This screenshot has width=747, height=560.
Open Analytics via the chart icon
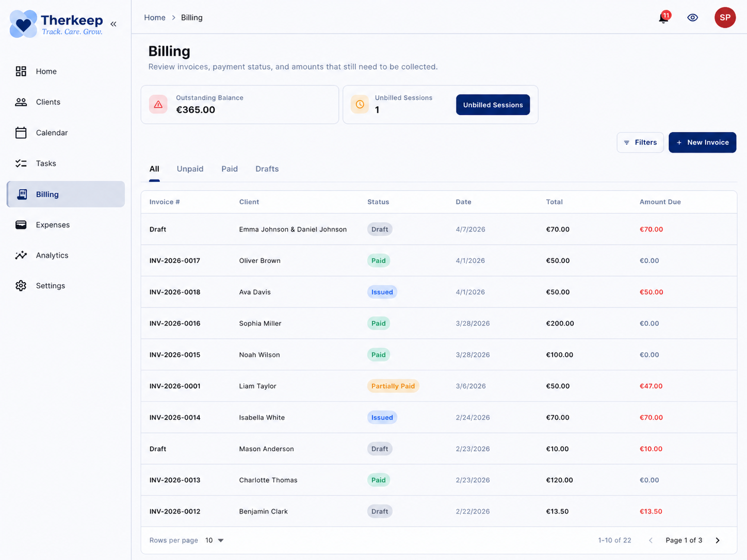click(21, 255)
